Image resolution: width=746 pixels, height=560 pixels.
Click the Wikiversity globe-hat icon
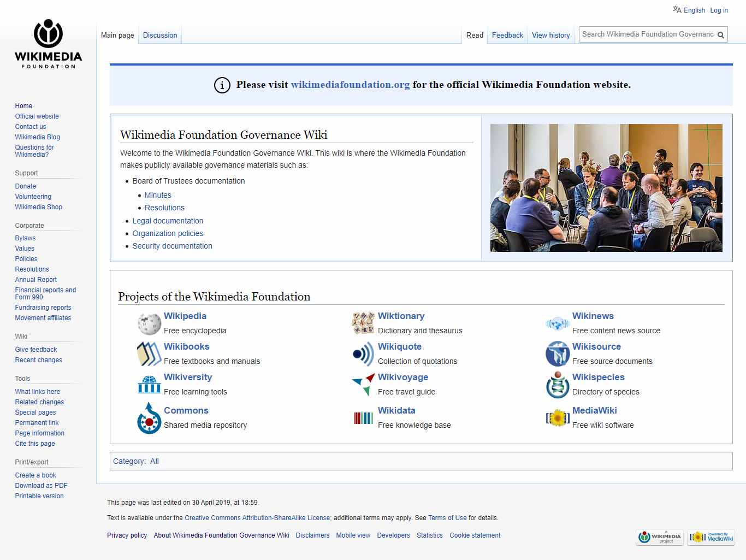click(149, 384)
